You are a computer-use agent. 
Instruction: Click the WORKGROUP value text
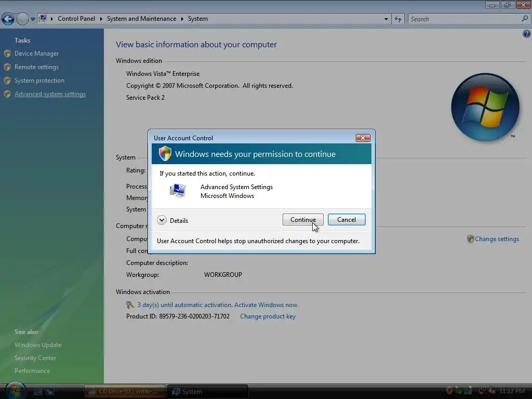(x=223, y=274)
